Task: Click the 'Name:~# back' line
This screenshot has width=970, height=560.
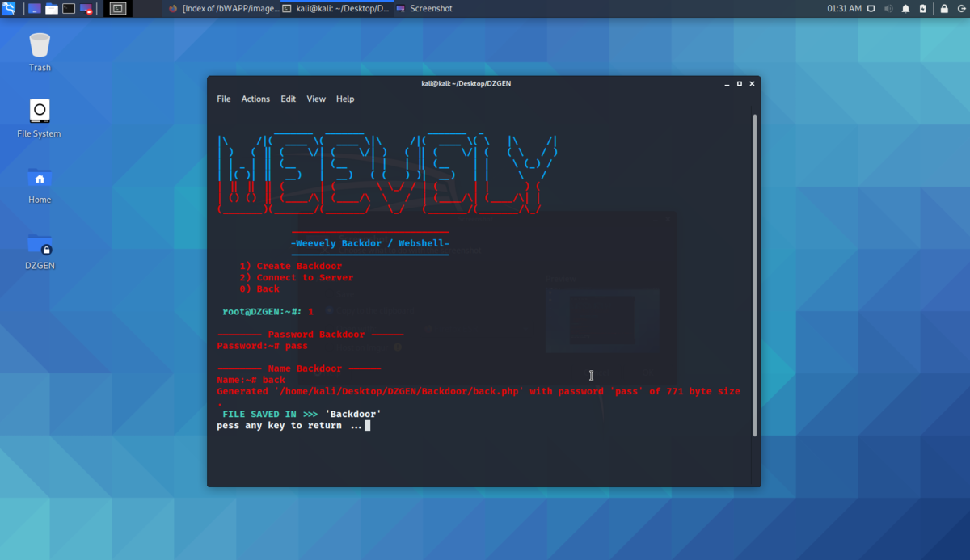Action: pos(251,380)
